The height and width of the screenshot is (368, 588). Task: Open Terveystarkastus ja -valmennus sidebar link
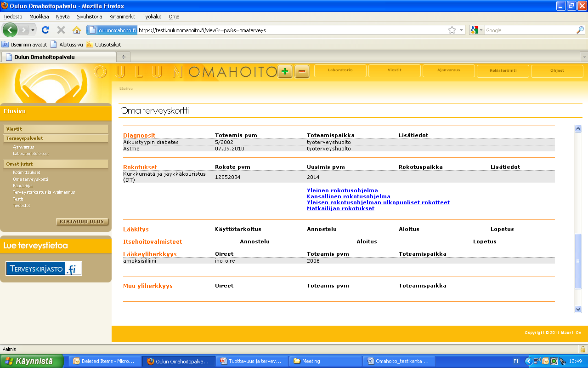tap(44, 192)
